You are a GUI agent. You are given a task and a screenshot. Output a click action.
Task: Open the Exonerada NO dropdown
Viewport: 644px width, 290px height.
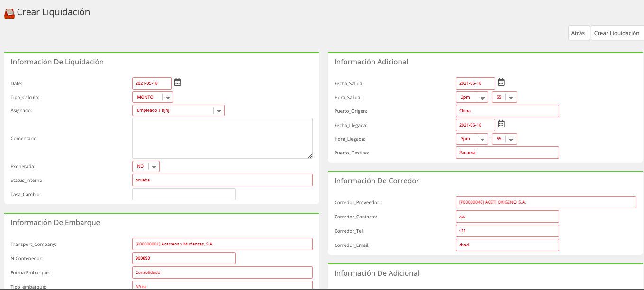pos(146,166)
